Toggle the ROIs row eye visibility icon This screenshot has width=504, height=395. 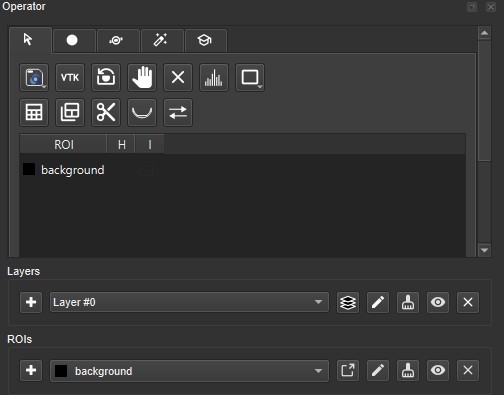(x=438, y=370)
